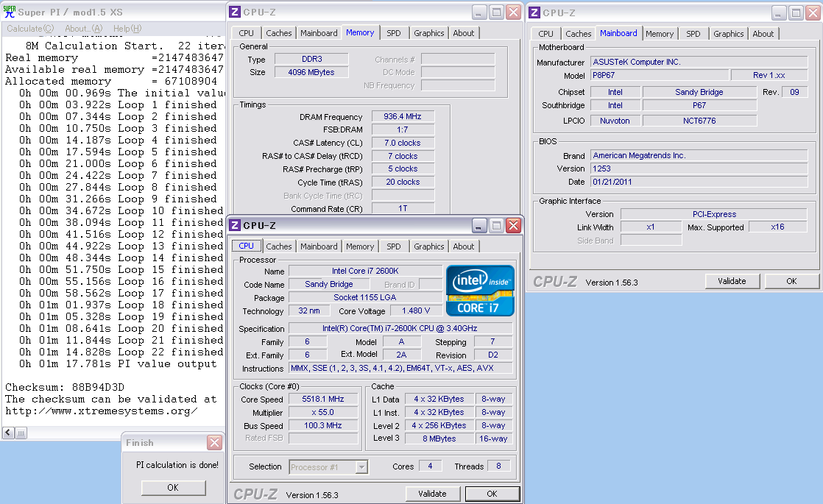
Task: Select the SPD tab in the processor info window
Action: 394,246
